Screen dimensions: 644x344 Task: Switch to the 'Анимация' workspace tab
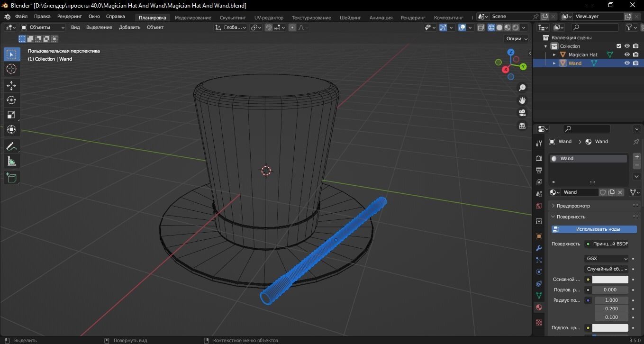(381, 18)
